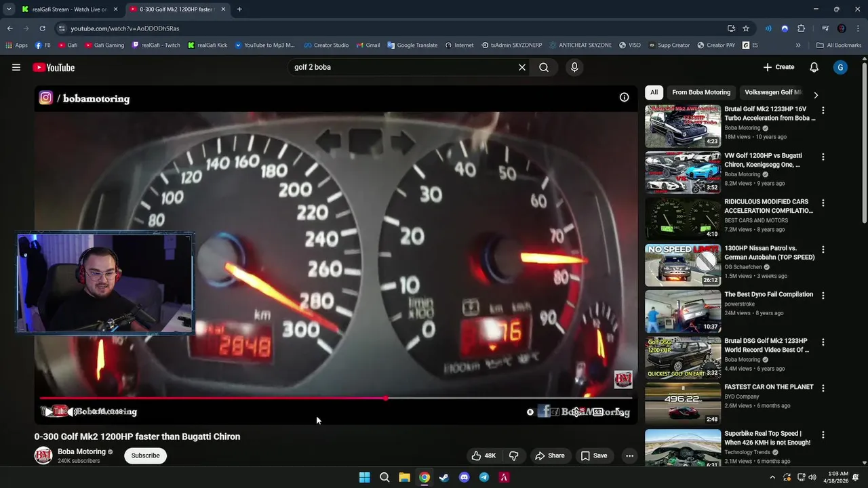The image size is (868, 488).
Task: Open options for 1300HP Nissan Patrol video
Action: point(823,249)
